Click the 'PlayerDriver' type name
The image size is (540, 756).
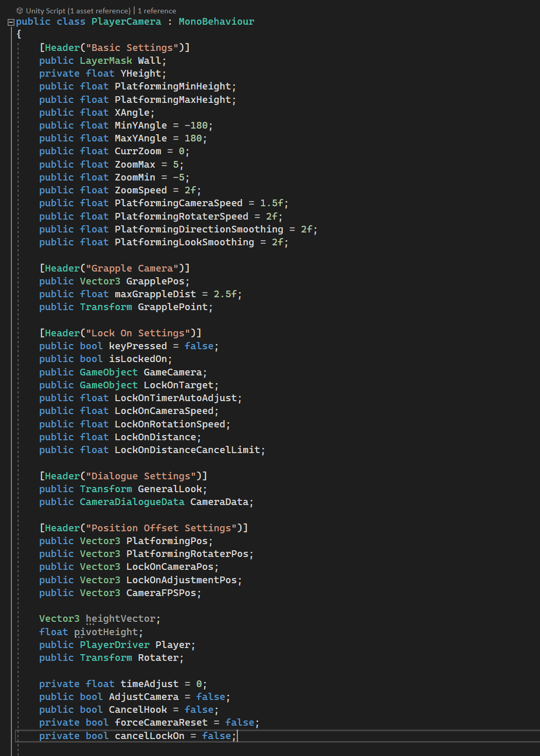(115, 645)
